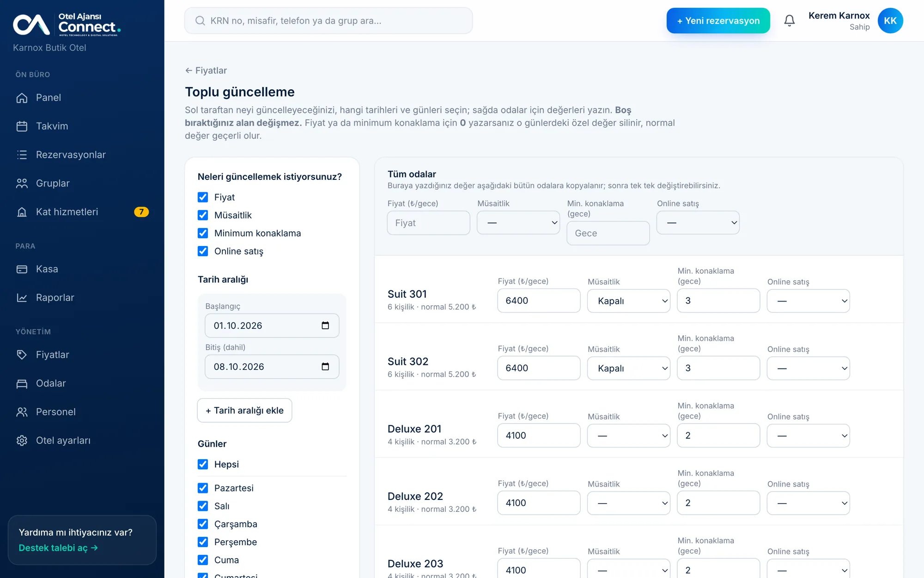Open Suit 302 Online satış dropdown

[808, 369]
